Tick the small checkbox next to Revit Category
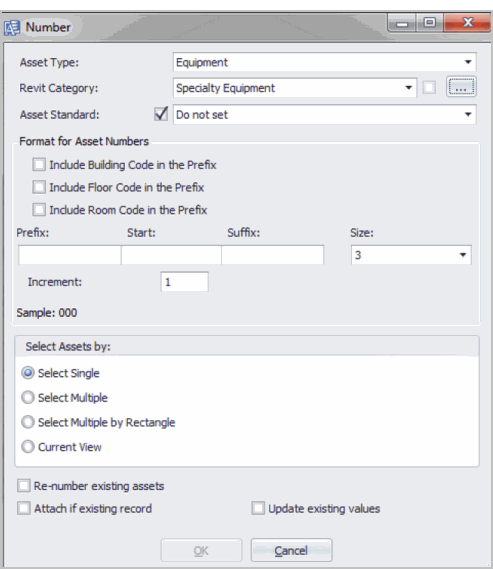Viewport: 493px width, 569px height. click(429, 87)
